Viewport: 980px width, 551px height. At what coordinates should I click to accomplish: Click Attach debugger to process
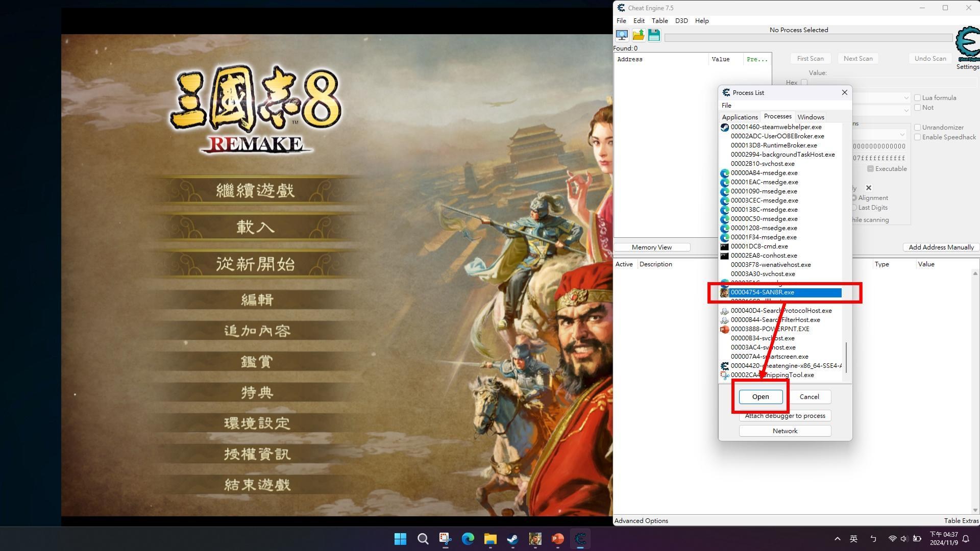(x=785, y=415)
